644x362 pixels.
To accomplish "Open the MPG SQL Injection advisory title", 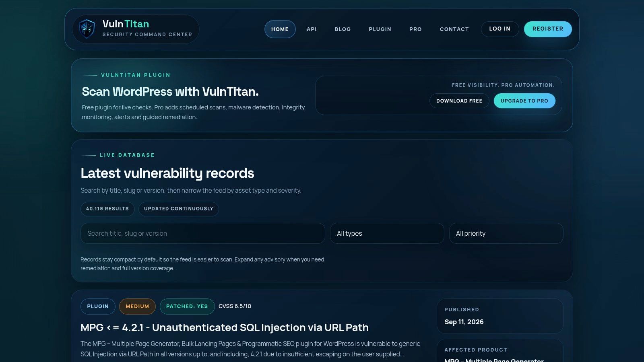I will pyautogui.click(x=225, y=327).
